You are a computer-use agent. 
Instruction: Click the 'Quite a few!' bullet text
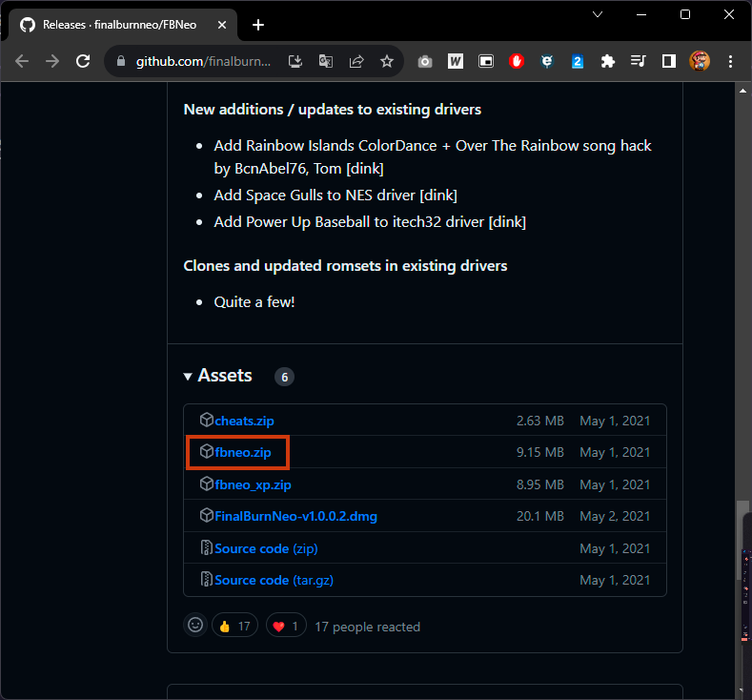coord(254,301)
